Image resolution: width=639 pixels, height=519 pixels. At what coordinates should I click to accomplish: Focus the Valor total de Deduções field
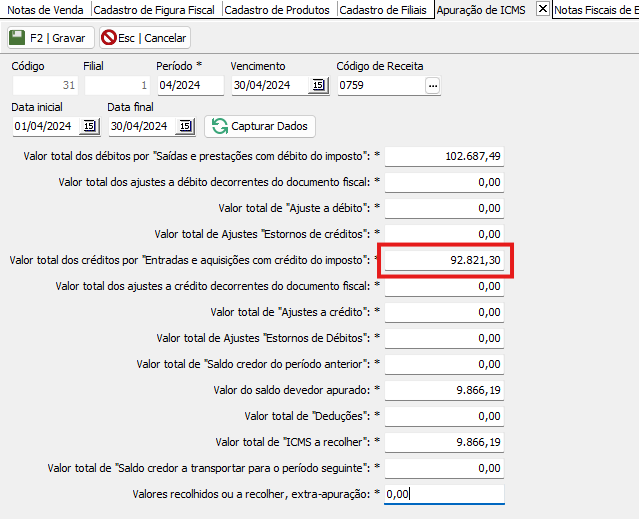[444, 415]
